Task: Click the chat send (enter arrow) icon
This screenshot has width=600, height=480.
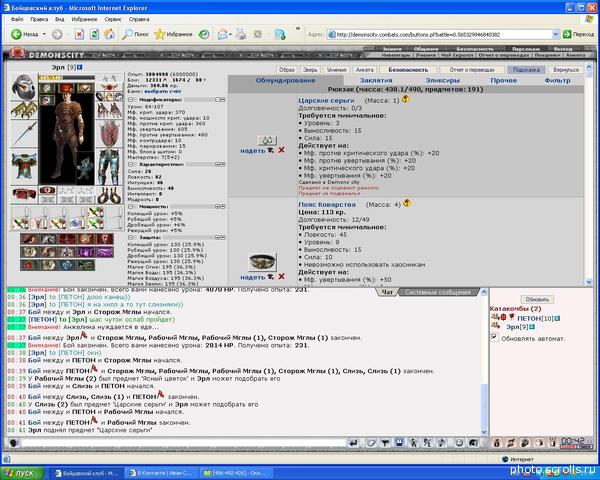Action: tap(353, 443)
